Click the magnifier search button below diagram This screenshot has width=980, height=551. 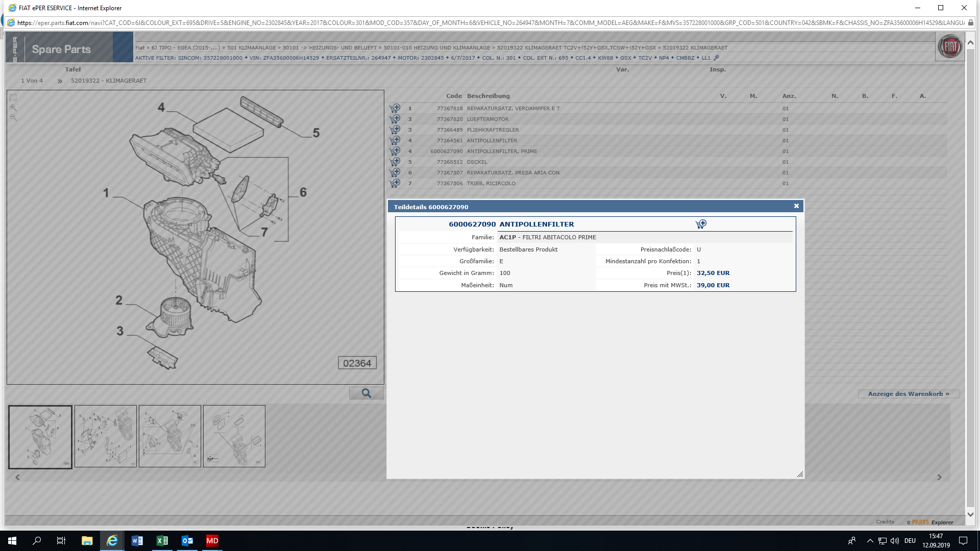(366, 393)
